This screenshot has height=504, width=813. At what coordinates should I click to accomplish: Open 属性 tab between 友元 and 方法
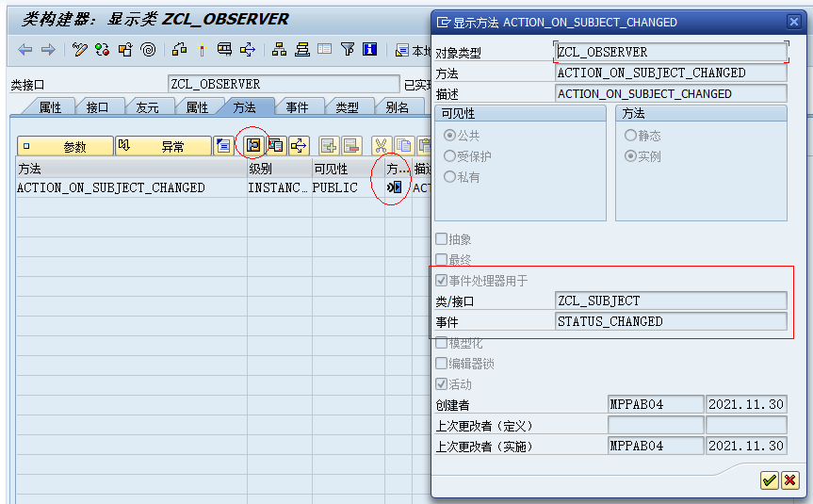pyautogui.click(x=197, y=107)
